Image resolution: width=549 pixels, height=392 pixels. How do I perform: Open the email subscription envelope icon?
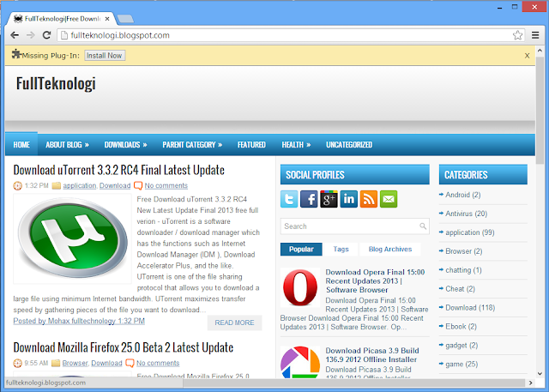coord(389,199)
